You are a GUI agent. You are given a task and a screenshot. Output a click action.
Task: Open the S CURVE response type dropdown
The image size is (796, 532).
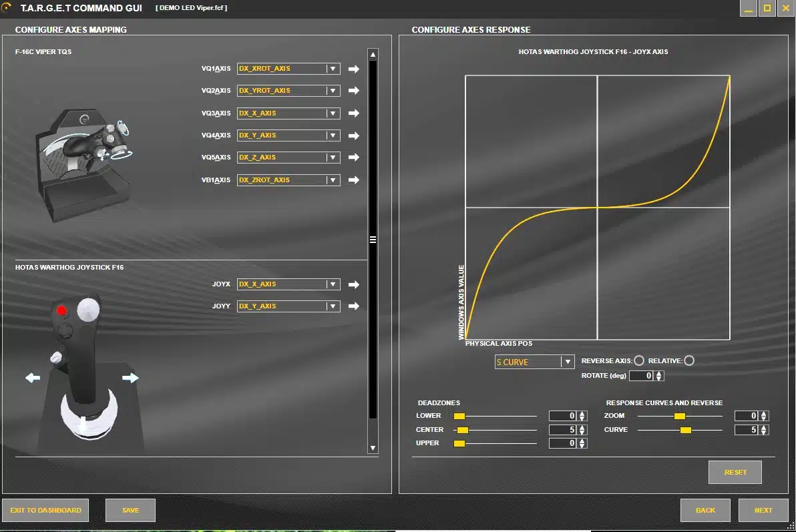534,362
